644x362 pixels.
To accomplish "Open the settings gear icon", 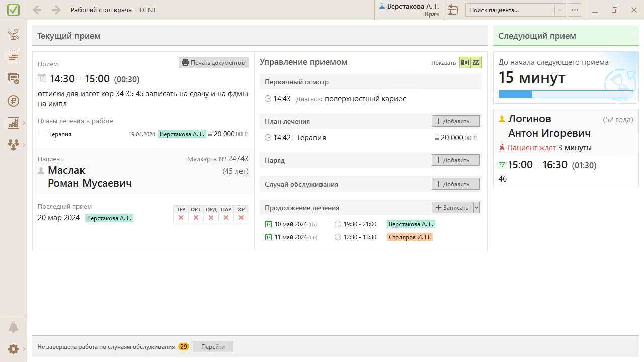I will 14,349.
